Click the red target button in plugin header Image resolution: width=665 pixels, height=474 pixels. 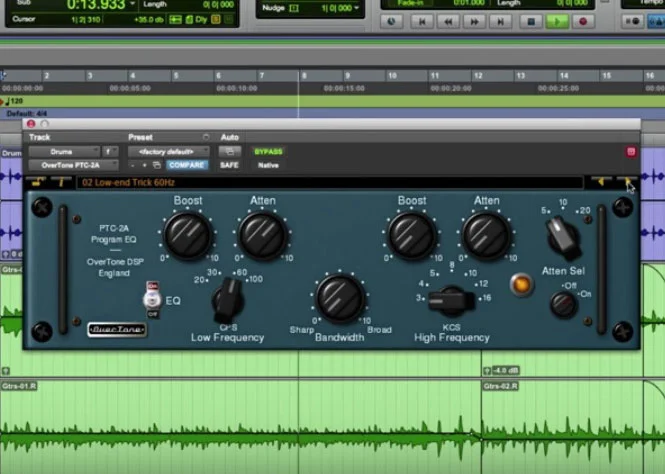pos(631,152)
